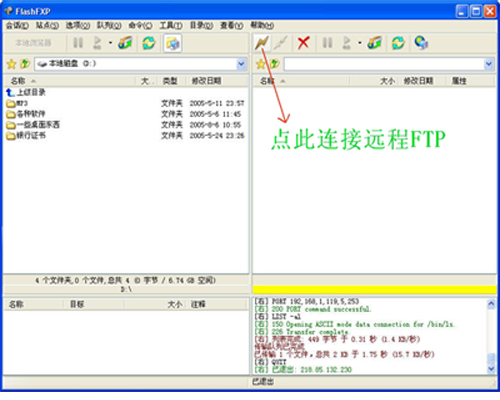Open the 队列(Q) menu
The width and height of the screenshot is (500, 400).
[x=109, y=25]
